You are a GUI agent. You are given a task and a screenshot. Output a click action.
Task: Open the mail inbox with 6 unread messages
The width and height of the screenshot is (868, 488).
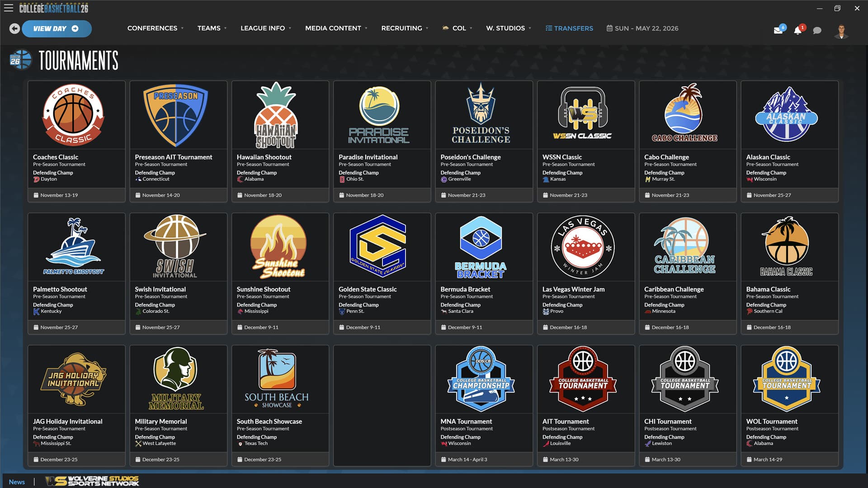(778, 31)
